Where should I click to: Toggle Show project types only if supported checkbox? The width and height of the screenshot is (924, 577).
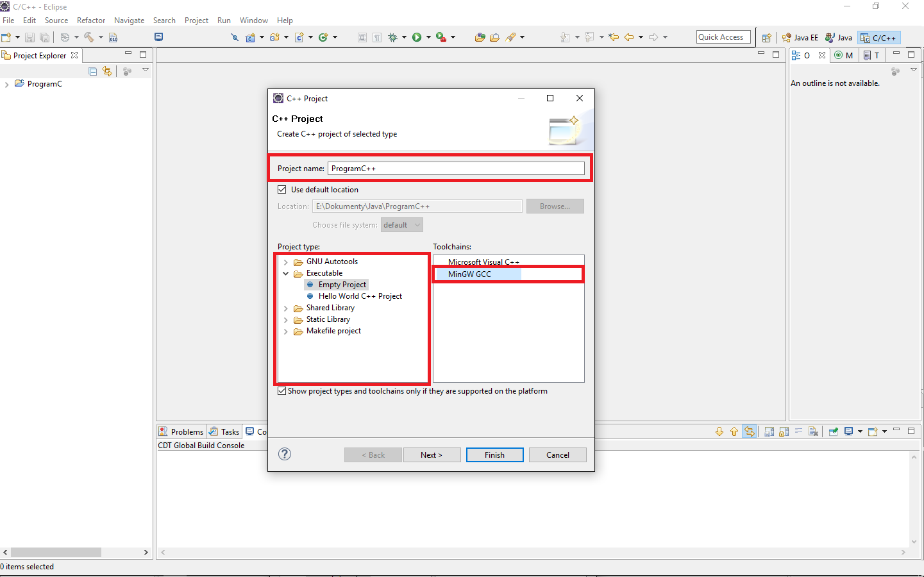point(281,391)
